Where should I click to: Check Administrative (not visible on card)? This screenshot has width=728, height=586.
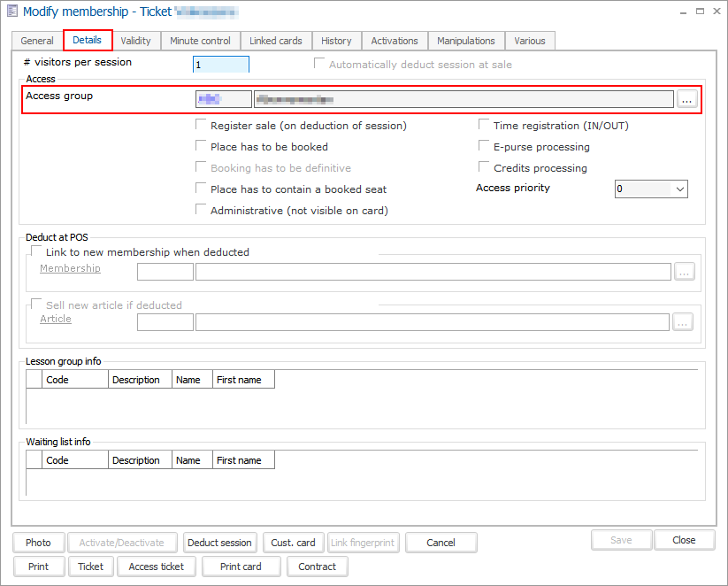pyautogui.click(x=202, y=211)
